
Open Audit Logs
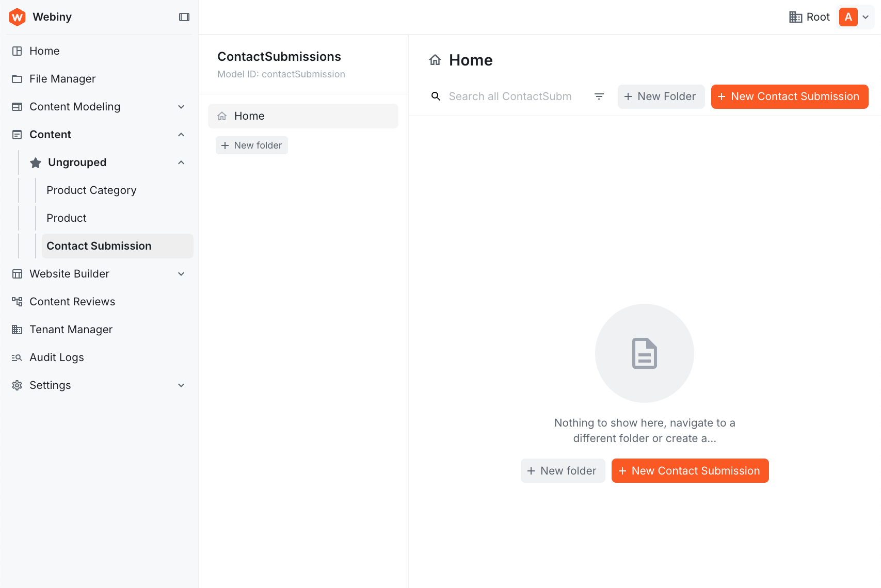pyautogui.click(x=56, y=357)
